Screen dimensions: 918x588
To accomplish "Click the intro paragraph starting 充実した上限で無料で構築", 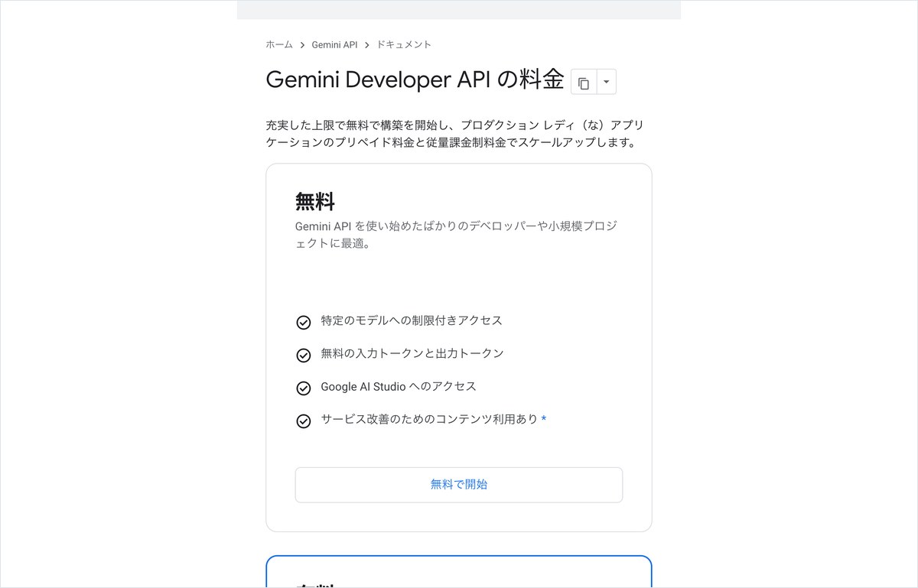I will point(456,134).
